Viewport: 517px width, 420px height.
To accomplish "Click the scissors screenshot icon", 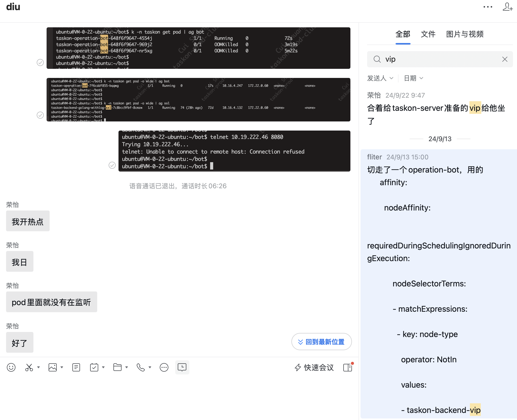I will click(29, 367).
